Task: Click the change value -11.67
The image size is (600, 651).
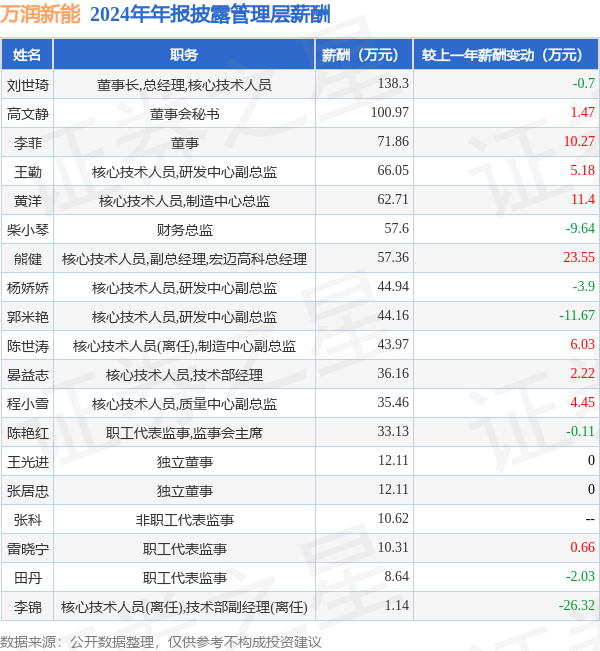Action: pos(577,316)
